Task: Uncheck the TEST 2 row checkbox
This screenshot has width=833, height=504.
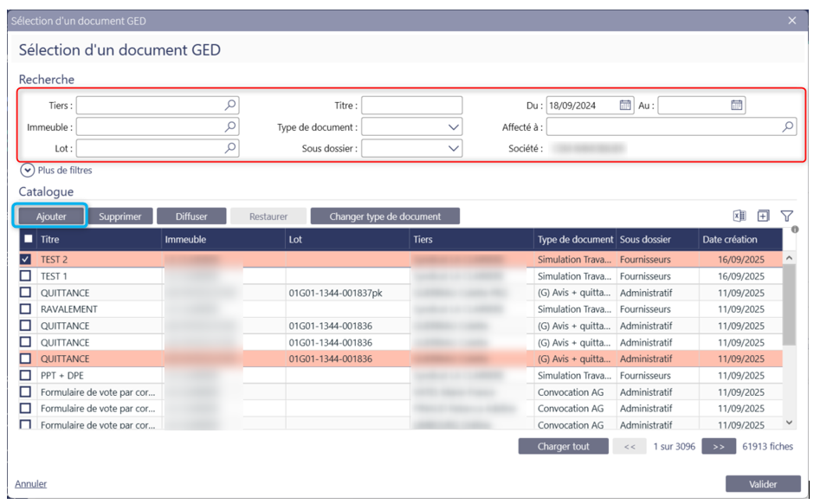Action: point(26,259)
